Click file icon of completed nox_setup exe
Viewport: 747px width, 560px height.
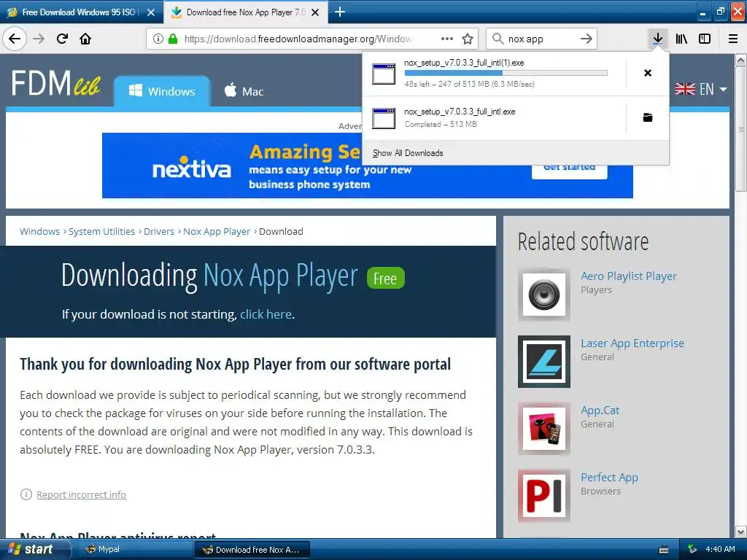pyautogui.click(x=384, y=118)
